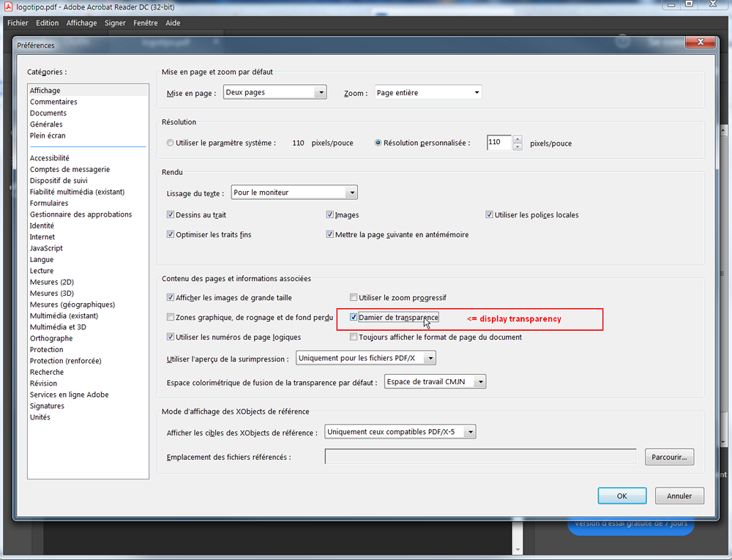
Task: Select Unités category
Action: point(88,417)
